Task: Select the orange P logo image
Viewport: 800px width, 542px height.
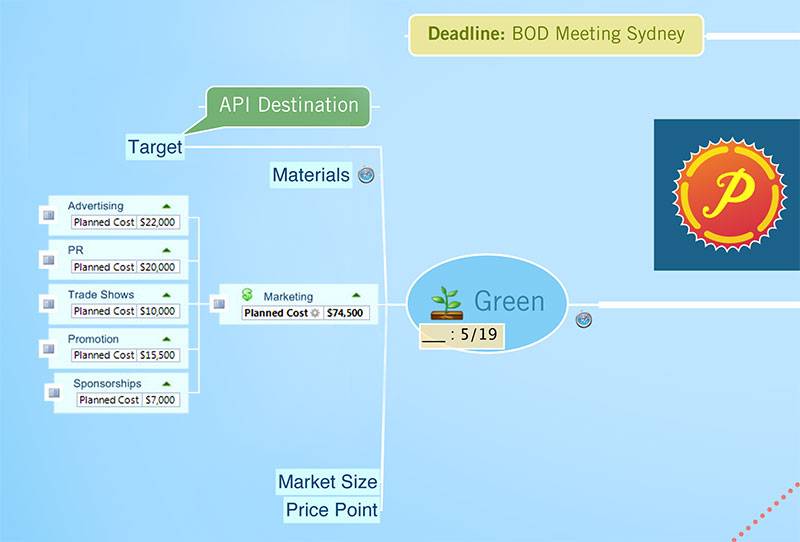Action: coord(727,195)
